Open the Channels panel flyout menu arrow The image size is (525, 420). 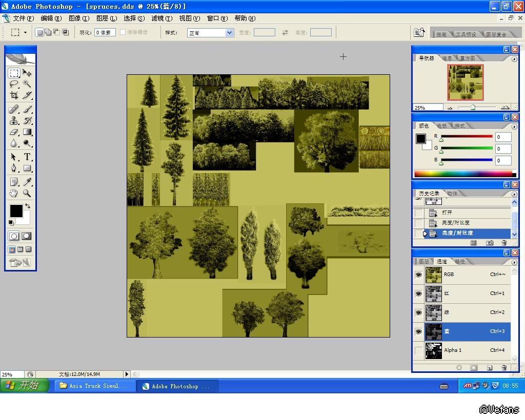coord(514,261)
